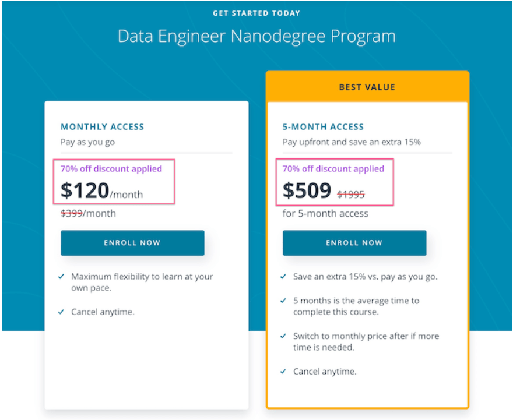Click checkmark beside monthly plan's Cancel anytime
Viewport: 513px width, 420px height.
[61, 312]
